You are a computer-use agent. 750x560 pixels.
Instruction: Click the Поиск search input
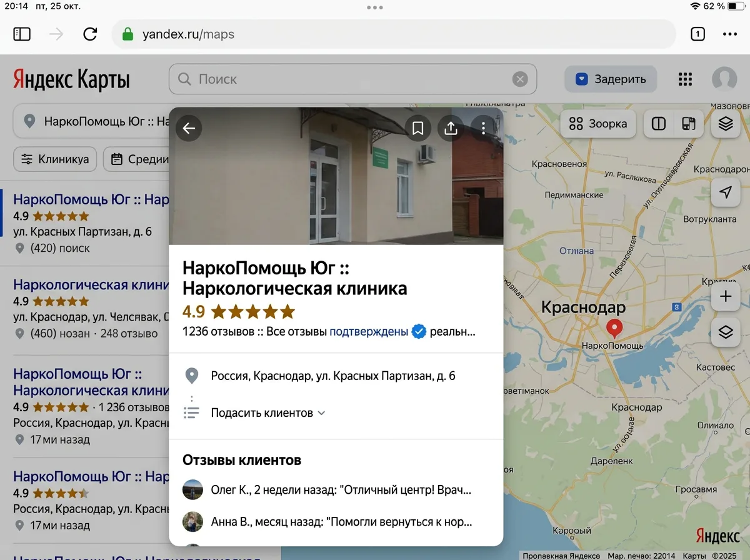click(x=352, y=79)
